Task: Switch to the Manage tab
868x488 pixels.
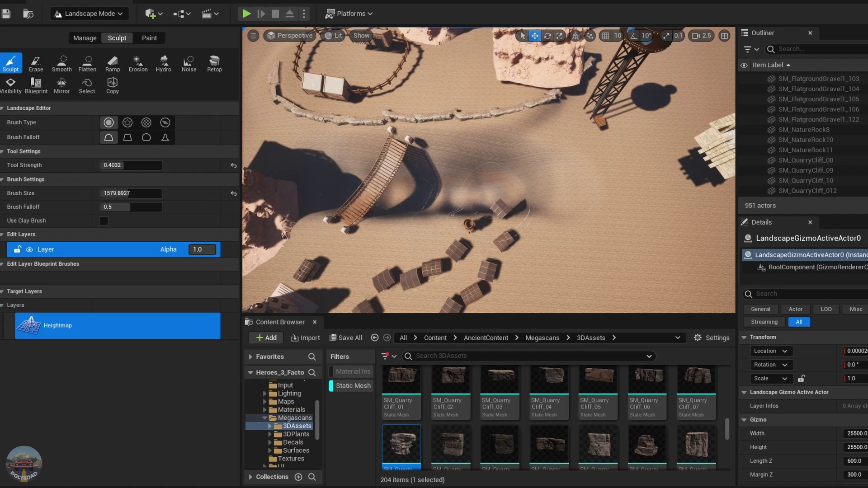Action: pos(84,38)
